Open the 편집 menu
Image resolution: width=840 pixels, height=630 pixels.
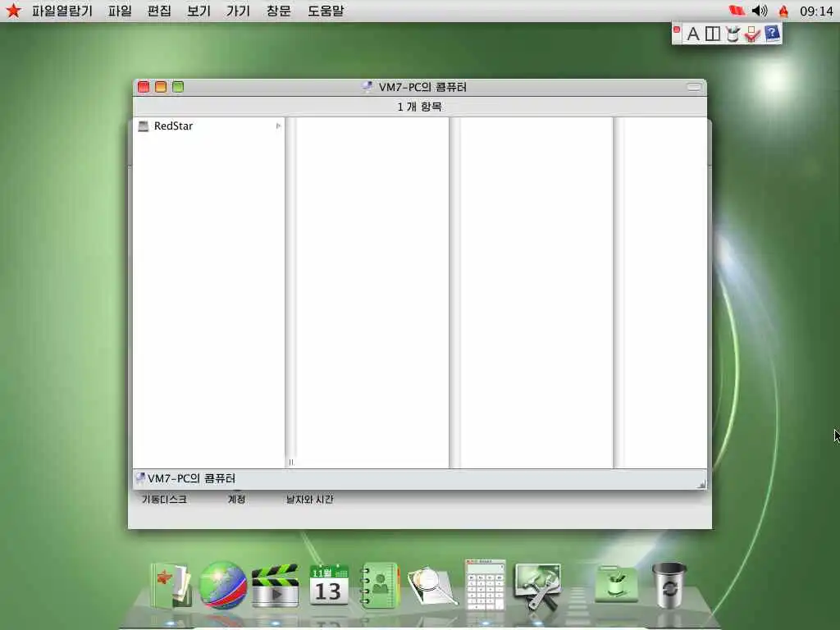click(x=159, y=11)
